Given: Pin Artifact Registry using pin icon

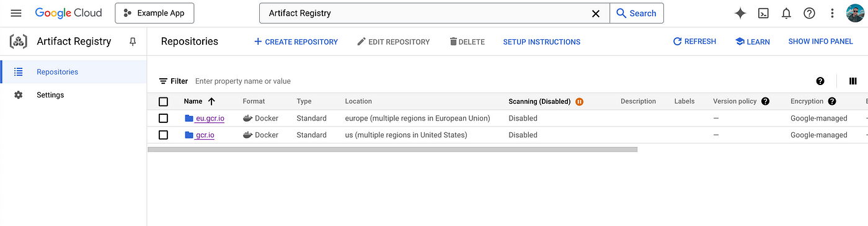Looking at the screenshot, I should [x=132, y=42].
